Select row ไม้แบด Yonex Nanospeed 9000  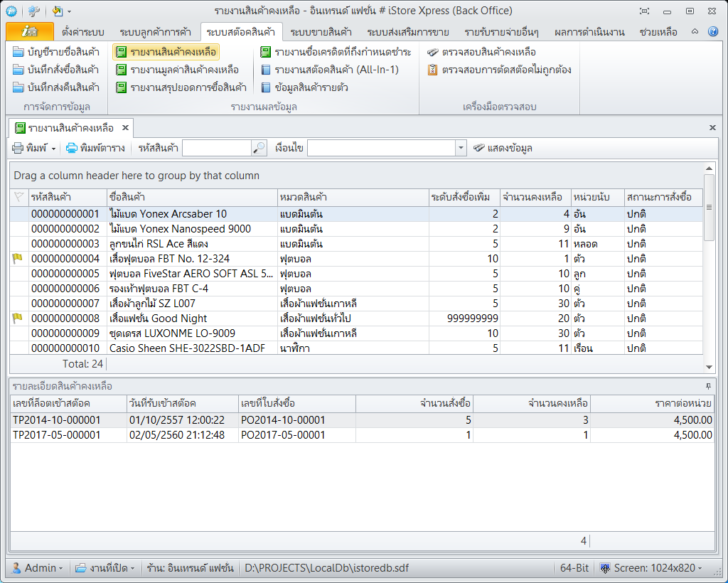tap(356, 229)
